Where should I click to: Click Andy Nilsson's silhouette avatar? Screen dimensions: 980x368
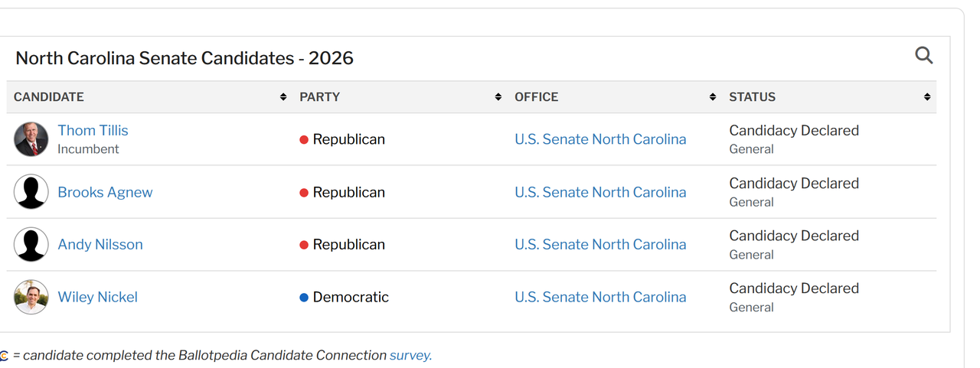pos(31,245)
